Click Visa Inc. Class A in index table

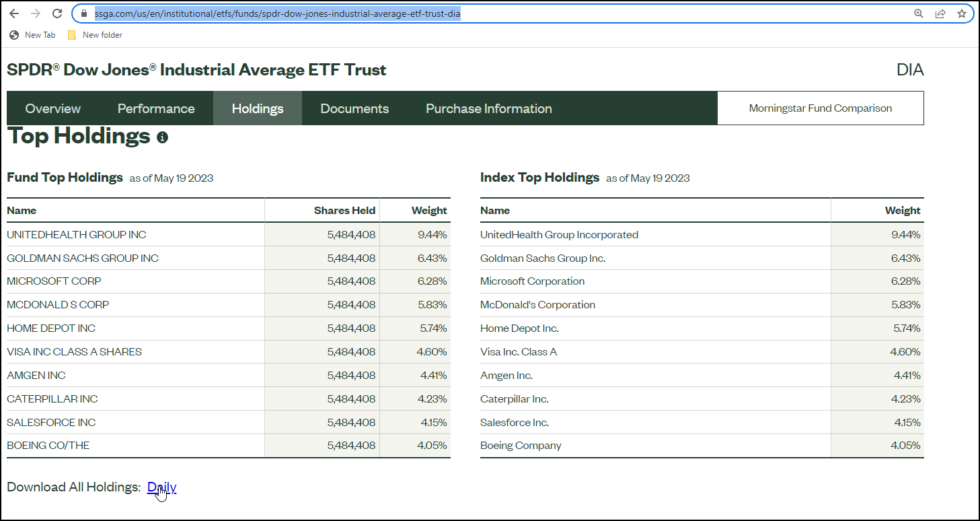pos(519,352)
